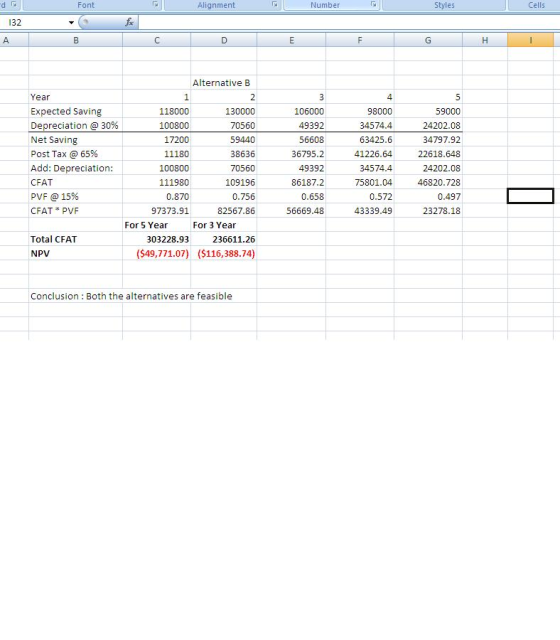Click the 'Post Tax @ 65%' label cell
The image size is (560, 640).
(76, 154)
